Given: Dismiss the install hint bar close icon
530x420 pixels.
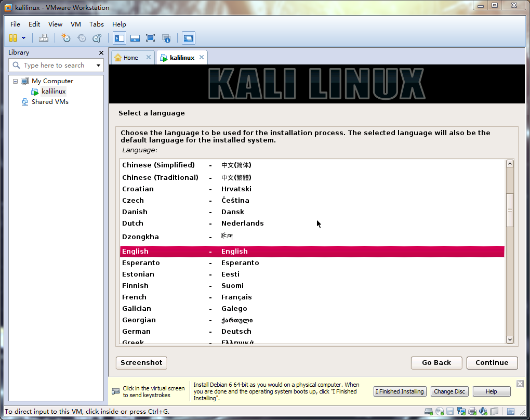Looking at the screenshot, I should point(520,384).
